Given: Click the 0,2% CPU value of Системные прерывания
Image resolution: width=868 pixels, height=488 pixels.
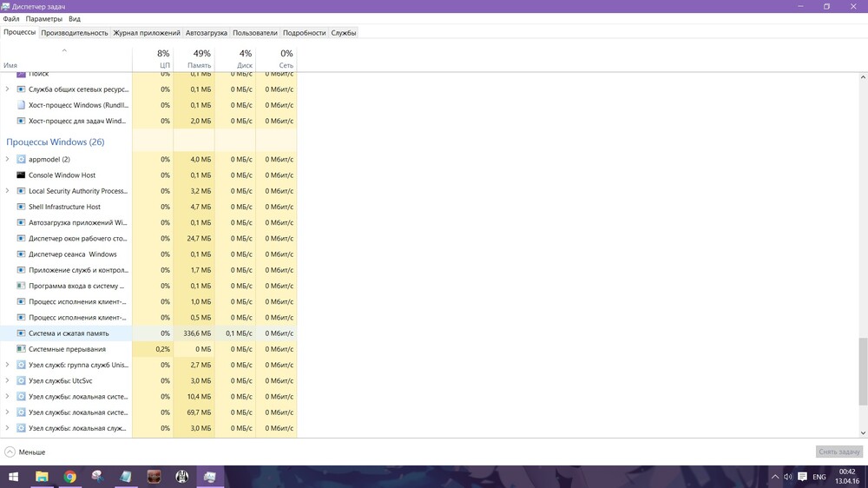Looking at the screenshot, I should tap(163, 349).
